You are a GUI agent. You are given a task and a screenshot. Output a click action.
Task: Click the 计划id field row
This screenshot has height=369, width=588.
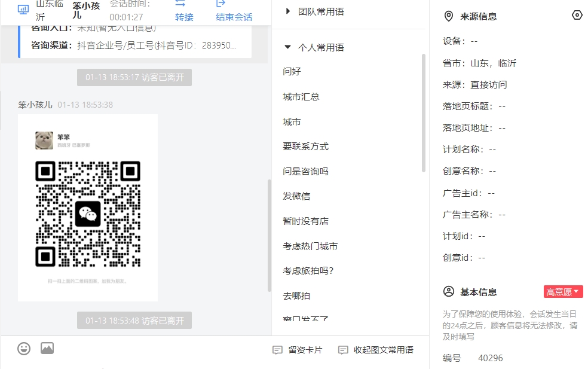(x=464, y=236)
